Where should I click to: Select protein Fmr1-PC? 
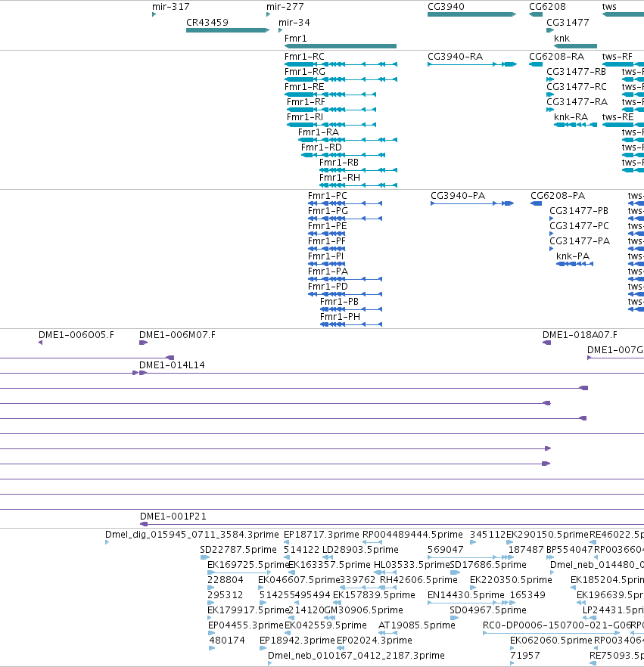(x=345, y=203)
